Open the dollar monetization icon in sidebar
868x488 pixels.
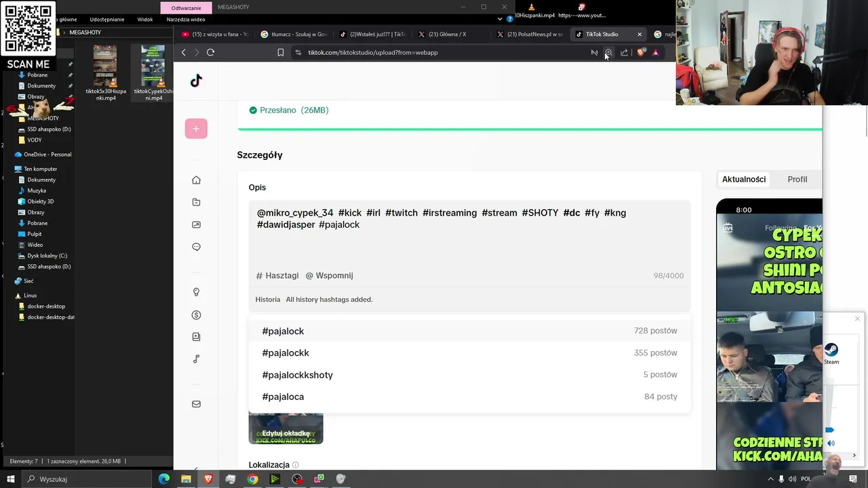(x=196, y=314)
